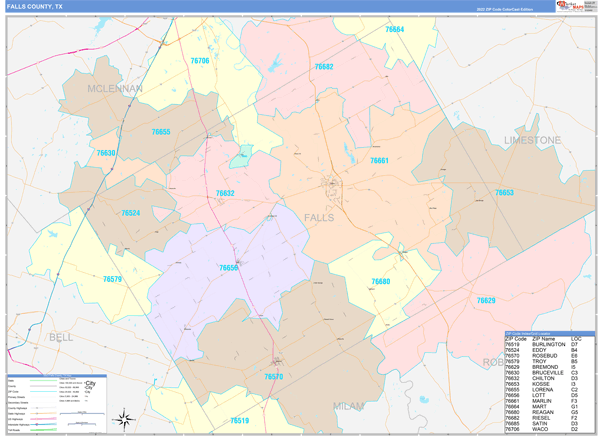Image resolution: width=600 pixels, height=436 pixels.
Task: Click the compass rose icon
Action: 124,417
